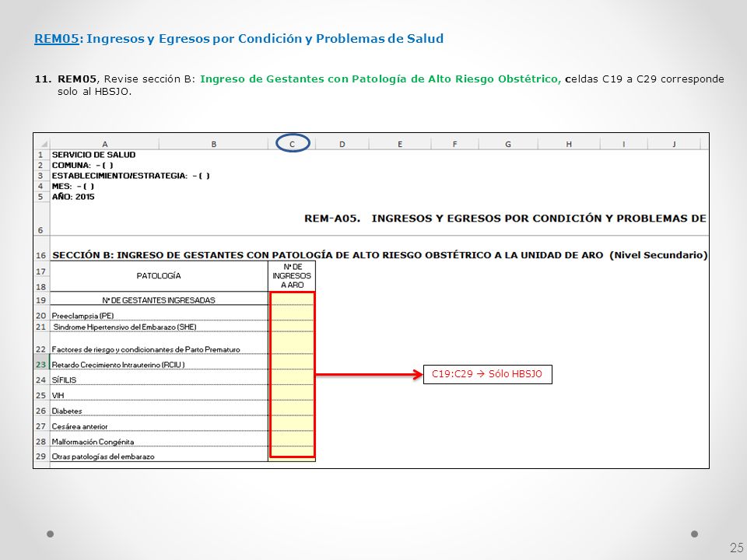This screenshot has height=560, width=747.
Task: Select column A header
Action: pyautogui.click(x=104, y=144)
